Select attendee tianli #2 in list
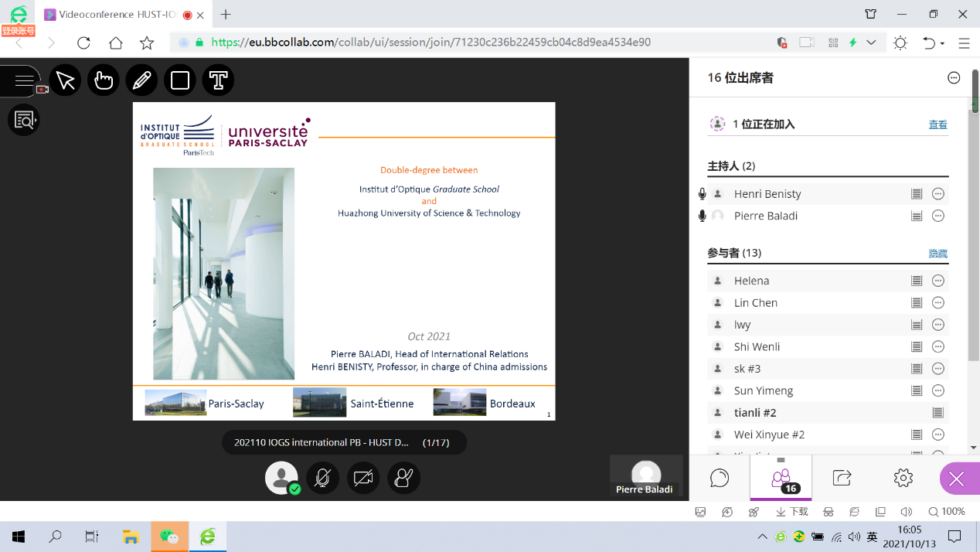 (828, 413)
